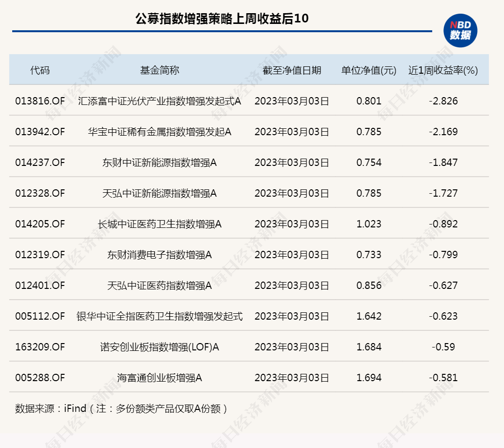Image resolution: width=504 pixels, height=448 pixels.
Task: Click fund name 汇添富中证光伏产业指数增强发起式A
Action: pos(159,101)
